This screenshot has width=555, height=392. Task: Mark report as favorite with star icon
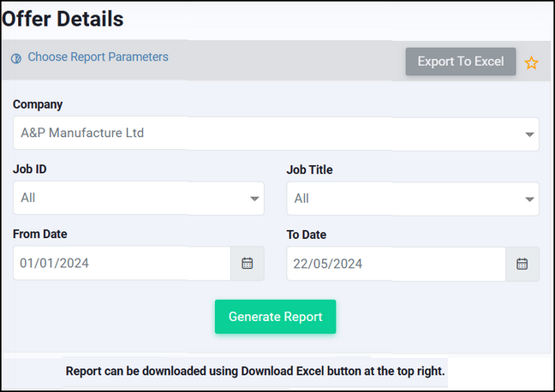pos(531,63)
